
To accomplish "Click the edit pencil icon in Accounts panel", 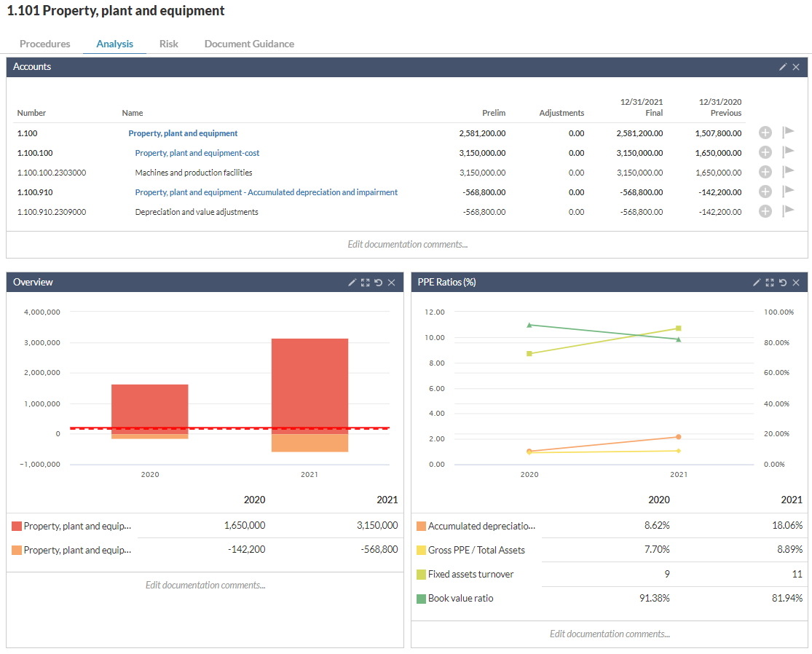I will pyautogui.click(x=783, y=67).
